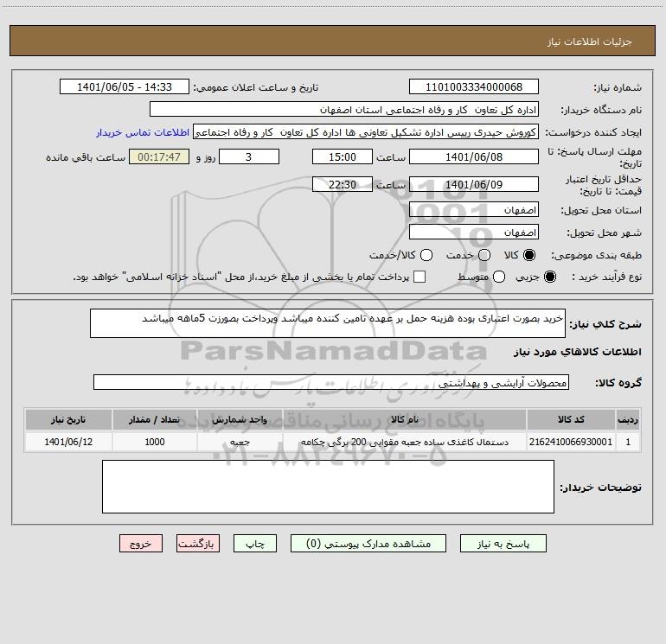Click the goods group field محصولات آرایشی و بهداشتی

(331, 382)
